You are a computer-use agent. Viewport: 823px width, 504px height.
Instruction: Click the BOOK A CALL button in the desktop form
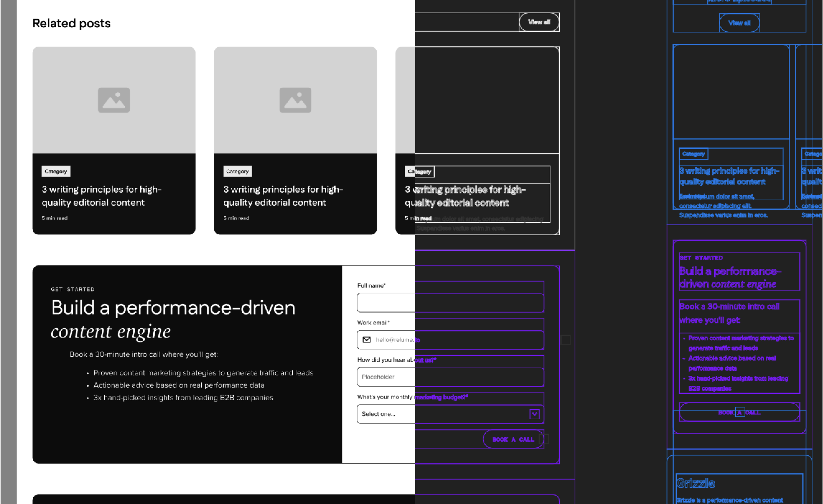[x=513, y=439]
